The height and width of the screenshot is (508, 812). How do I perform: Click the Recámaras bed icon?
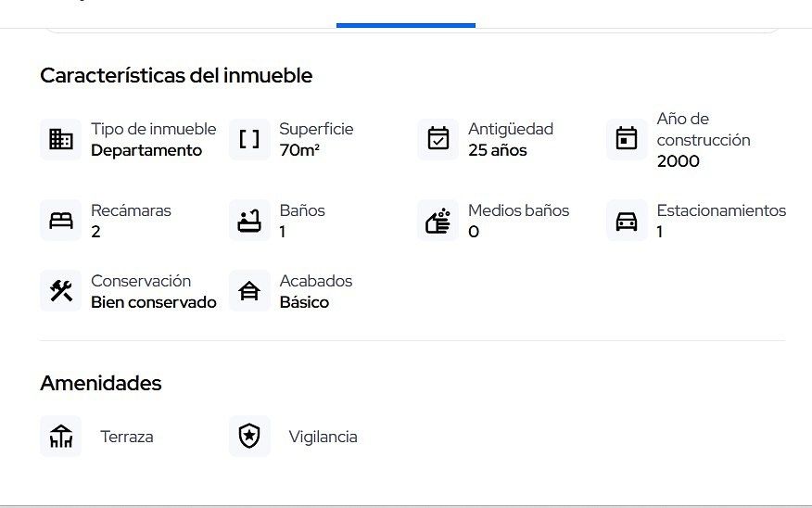coord(61,221)
